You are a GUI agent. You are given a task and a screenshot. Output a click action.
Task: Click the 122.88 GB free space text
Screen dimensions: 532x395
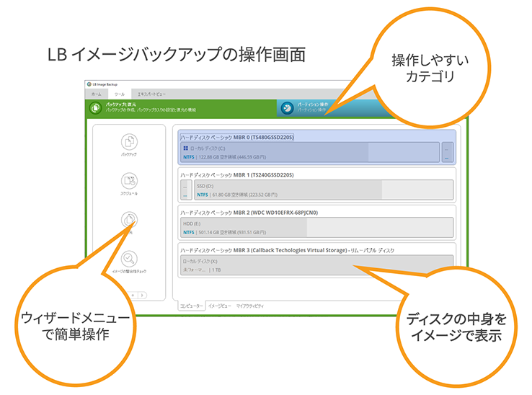[x=232, y=157]
